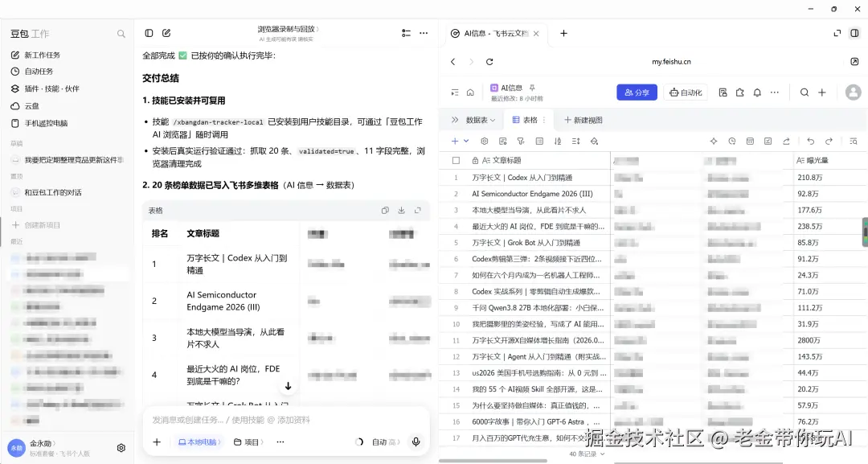Click the plus attach button in chat input
Screen dimensions: 868x464
pyautogui.click(x=157, y=441)
